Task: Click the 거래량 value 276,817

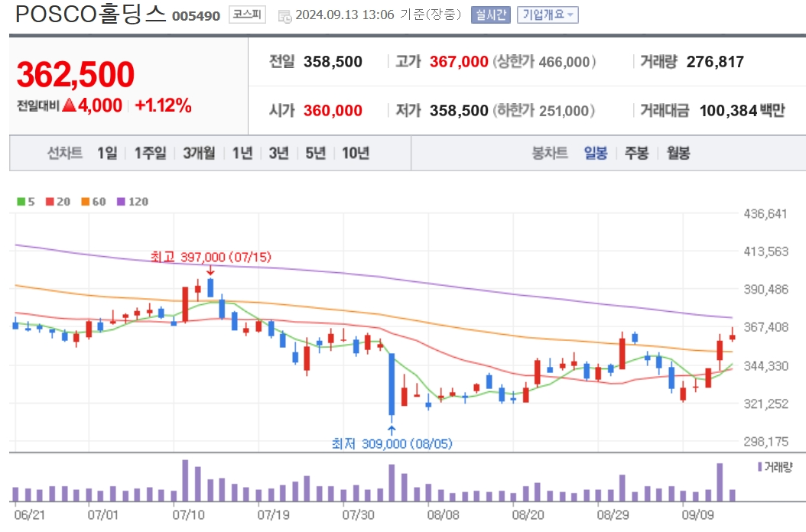Action: tap(715, 62)
